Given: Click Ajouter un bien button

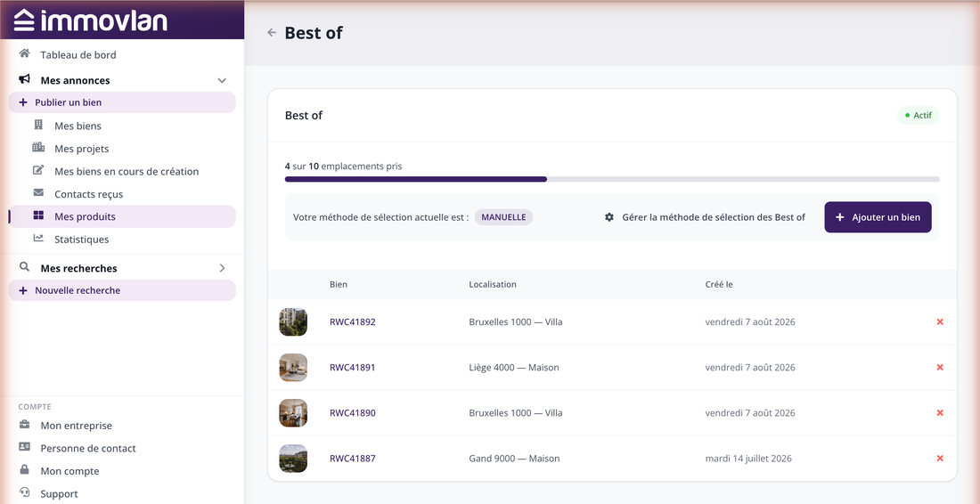Looking at the screenshot, I should (878, 217).
